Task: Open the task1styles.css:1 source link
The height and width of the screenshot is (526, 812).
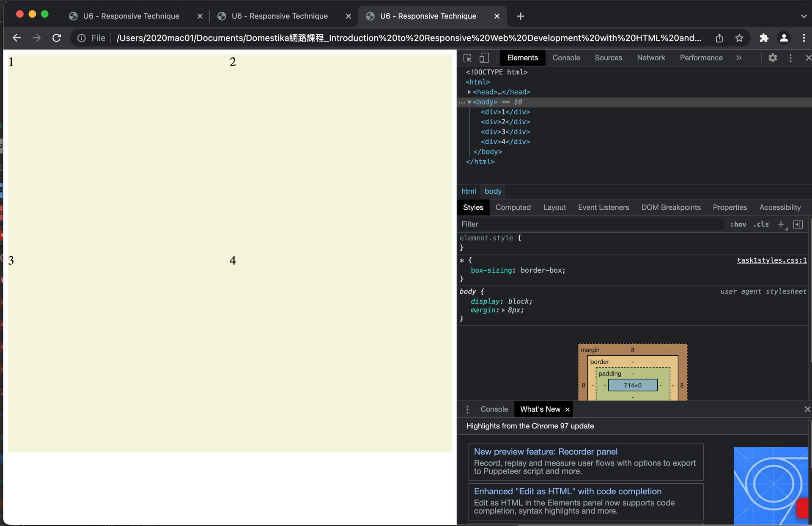Action: 771,260
